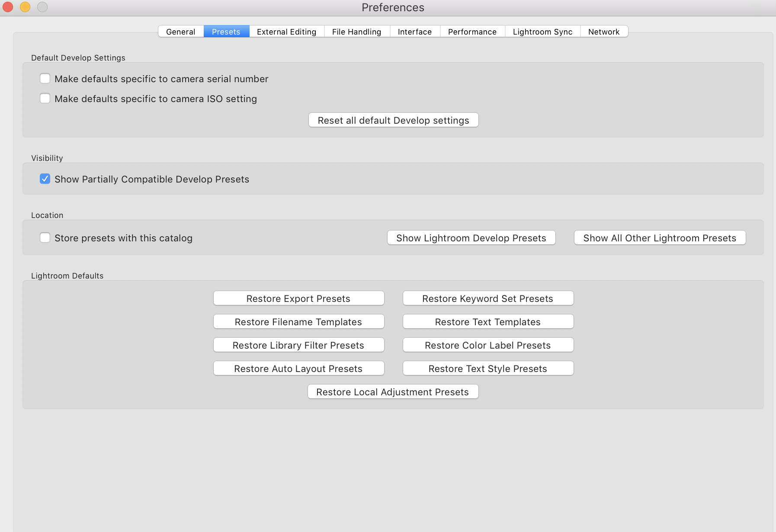776x532 pixels.
Task: Click Restore Keyword Set Presets
Action: [x=488, y=298]
